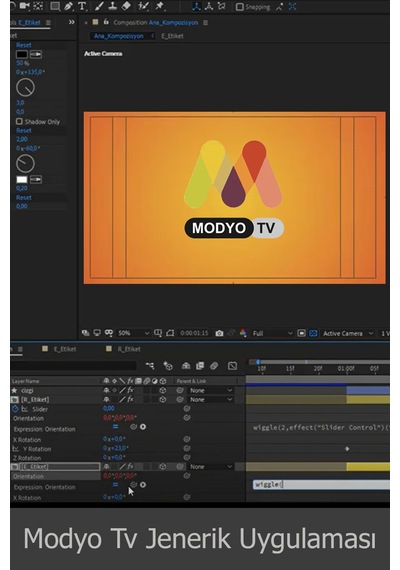This screenshot has height=570, width=400.
Task: Click the eyedropper beside the black swatch
Action: 36,55
